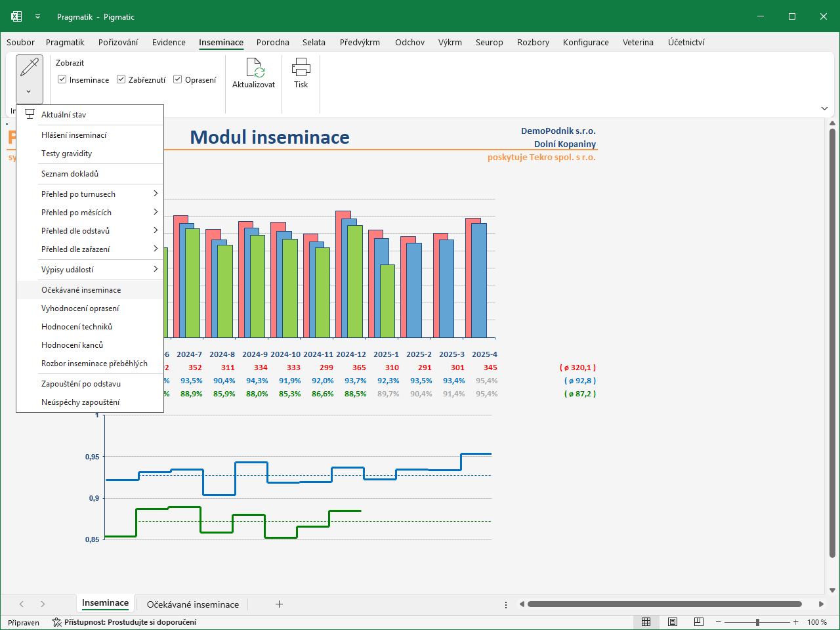
Task: Click the zoom in plus icon
Action: [x=796, y=622]
